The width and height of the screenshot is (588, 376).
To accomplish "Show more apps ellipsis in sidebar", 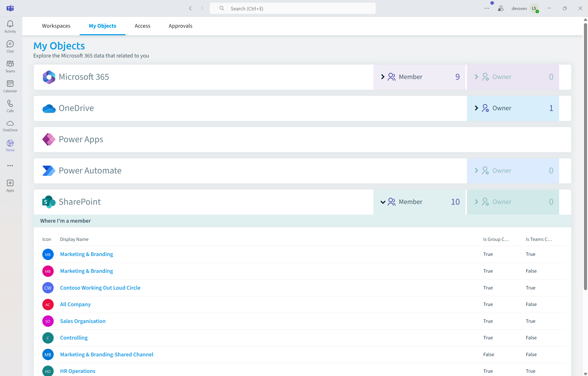I will coord(10,166).
